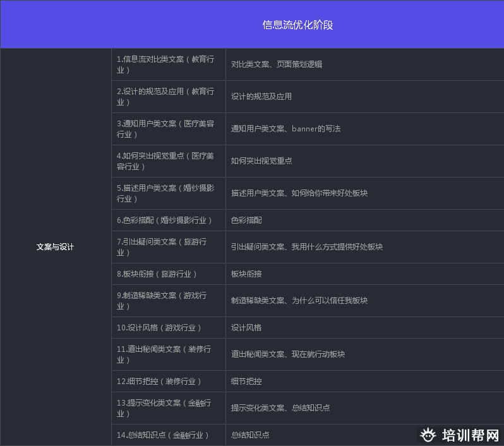504x446 pixels.
Task: Click the 通知用户类文案、banner的写法 description cell
Action: [x=285, y=129]
